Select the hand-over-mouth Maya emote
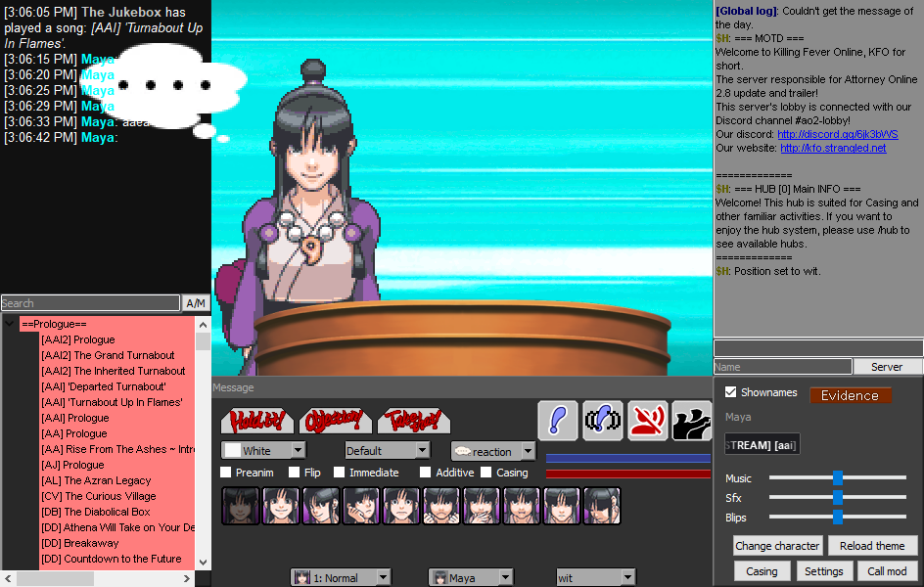The image size is (924, 587). pyautogui.click(x=481, y=506)
